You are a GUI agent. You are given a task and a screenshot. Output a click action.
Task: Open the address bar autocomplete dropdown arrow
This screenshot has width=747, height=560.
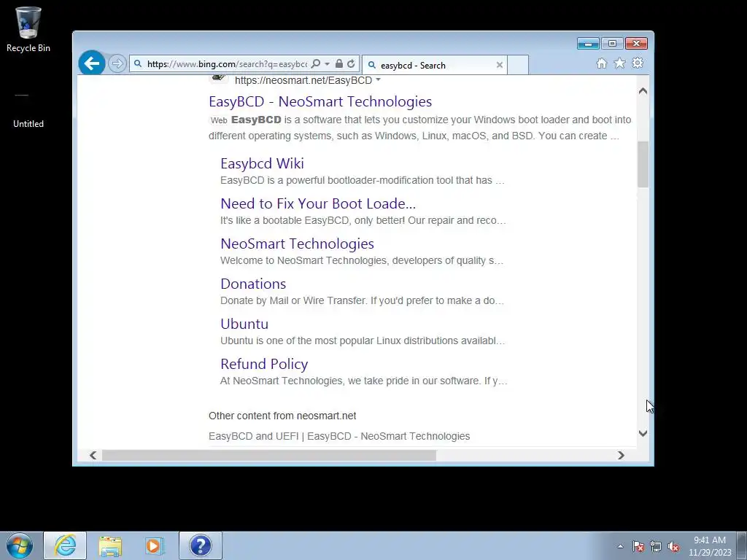327,64
